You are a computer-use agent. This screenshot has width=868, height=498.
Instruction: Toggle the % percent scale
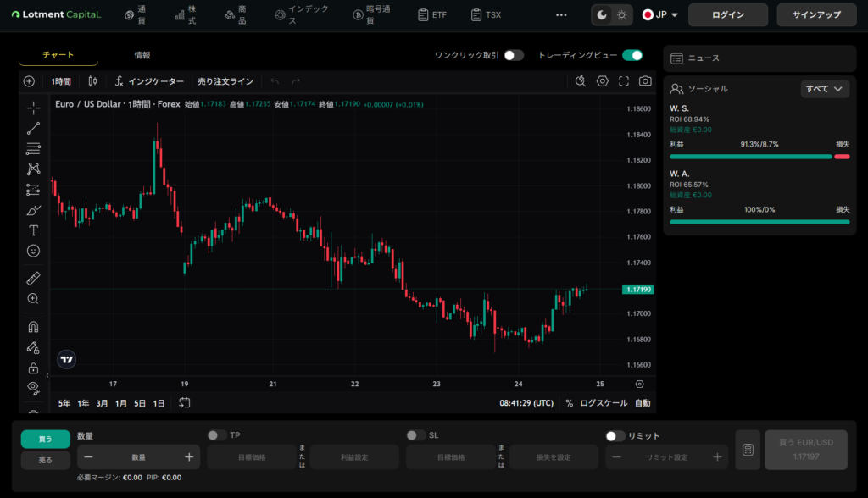[x=569, y=403]
